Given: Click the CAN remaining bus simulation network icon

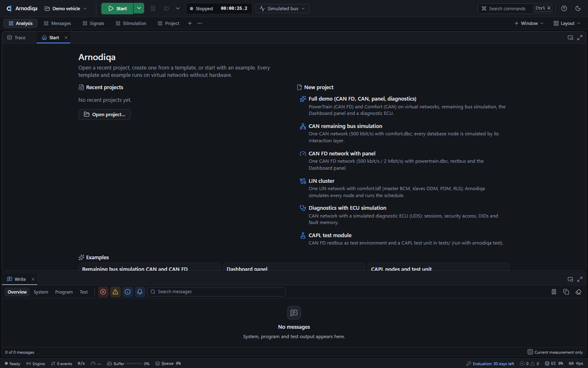Looking at the screenshot, I should tap(303, 126).
